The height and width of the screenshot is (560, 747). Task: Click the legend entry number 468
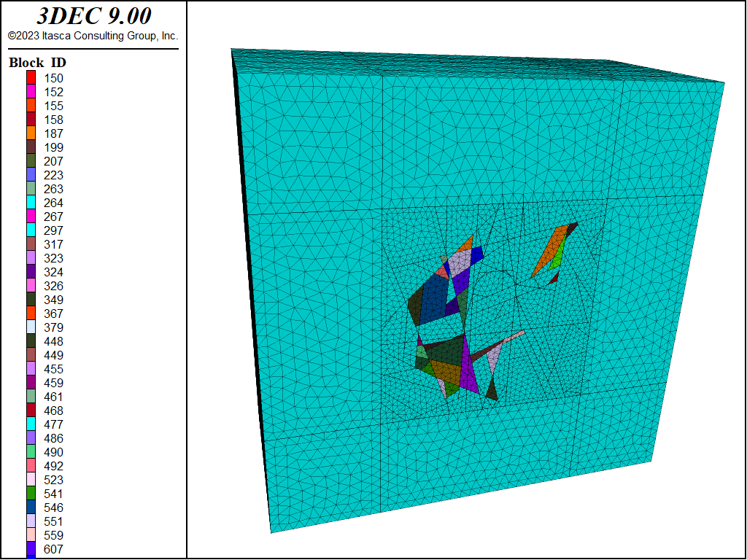[53, 411]
